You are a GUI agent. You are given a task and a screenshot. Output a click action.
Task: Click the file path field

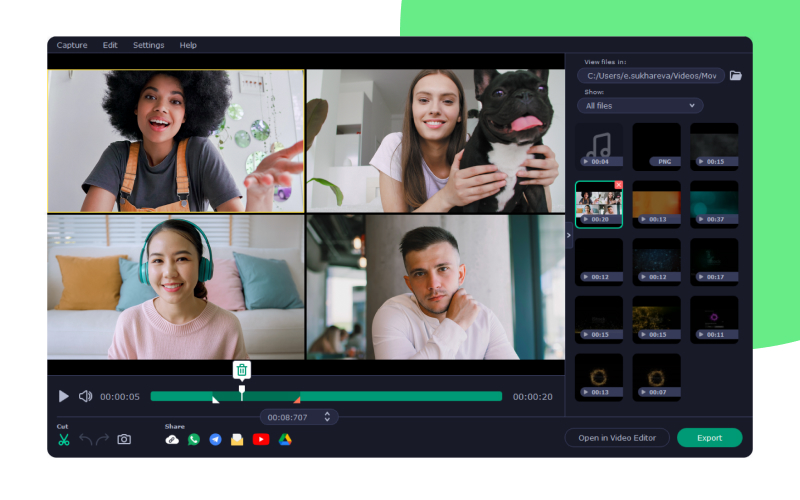tap(651, 76)
